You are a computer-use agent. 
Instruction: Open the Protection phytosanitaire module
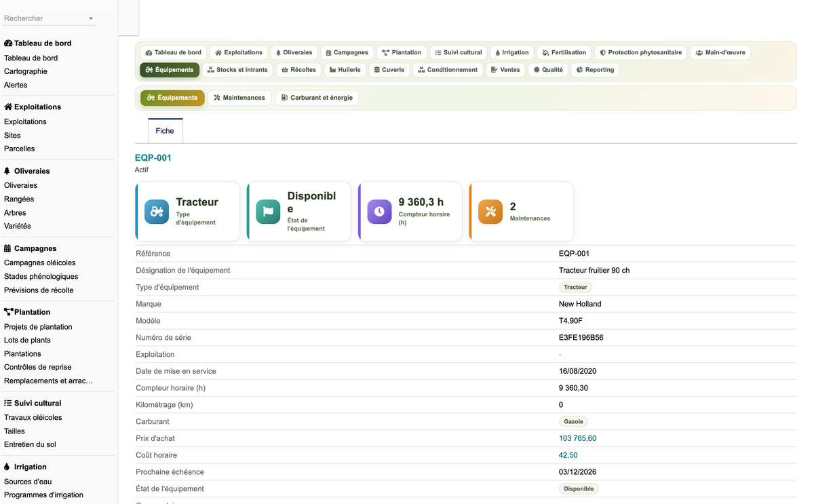[641, 52]
